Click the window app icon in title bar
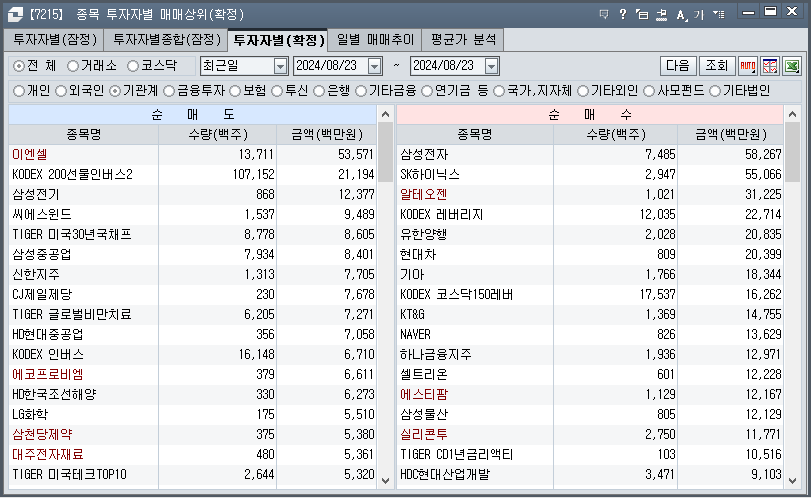Screen dimensions: 811x498 [x=15, y=14]
